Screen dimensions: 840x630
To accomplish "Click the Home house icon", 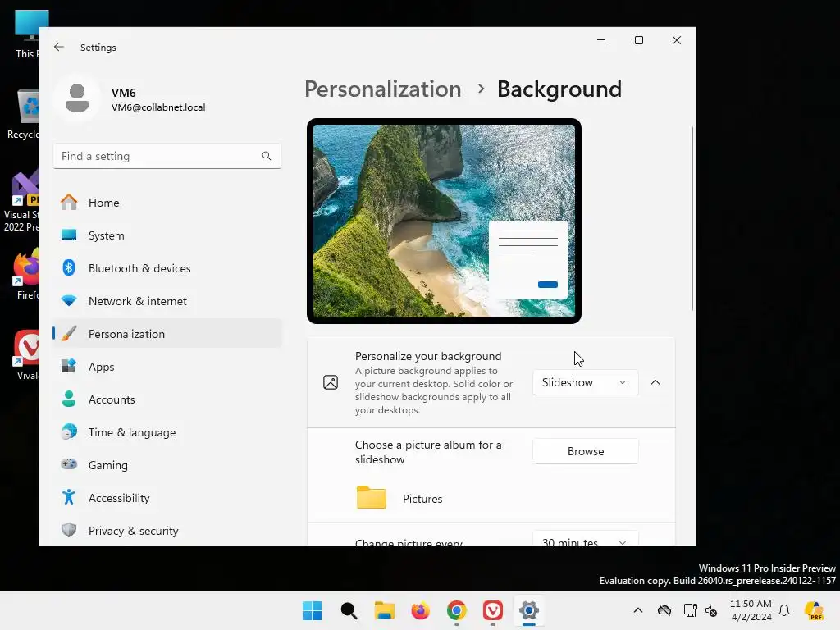I will tap(69, 203).
